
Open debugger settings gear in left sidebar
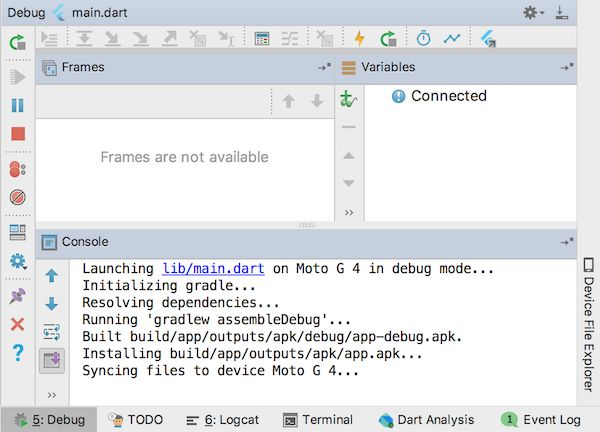18,261
